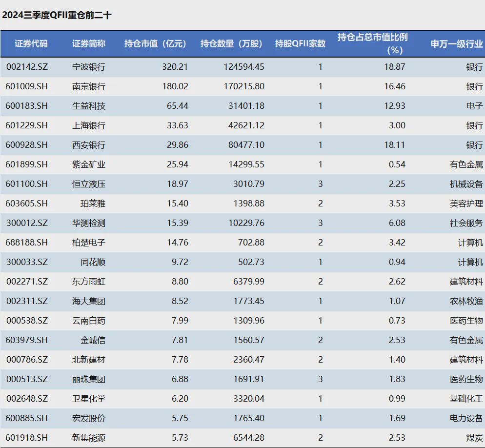485x448 pixels.
Task: Select stock code 300033.SZ
Action: pos(27,262)
